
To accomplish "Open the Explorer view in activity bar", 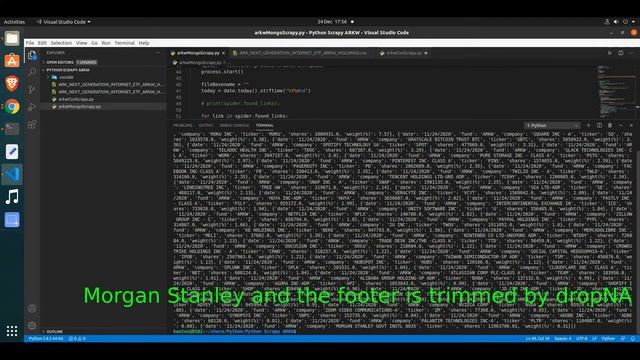I will click(32, 56).
